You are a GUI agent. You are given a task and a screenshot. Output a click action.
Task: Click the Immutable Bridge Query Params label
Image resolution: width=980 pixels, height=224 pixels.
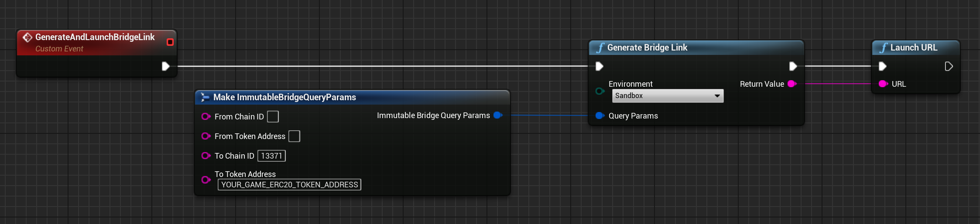tap(433, 115)
